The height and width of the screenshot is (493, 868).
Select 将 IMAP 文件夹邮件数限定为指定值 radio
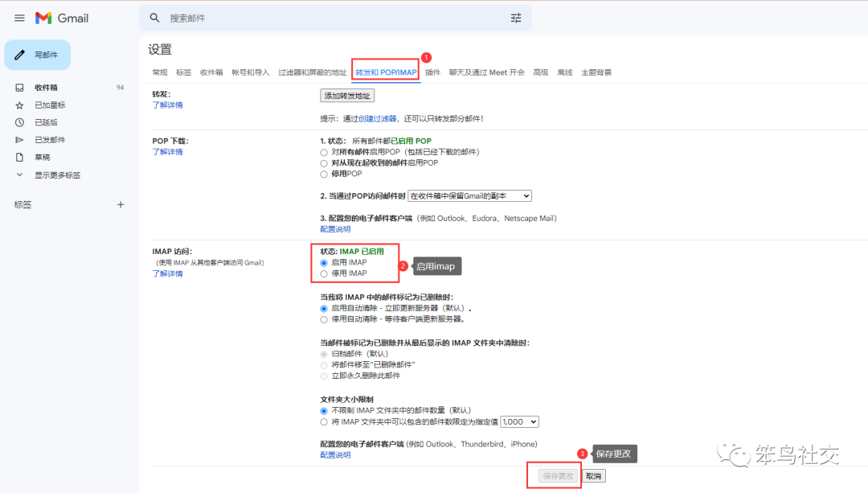click(x=324, y=422)
